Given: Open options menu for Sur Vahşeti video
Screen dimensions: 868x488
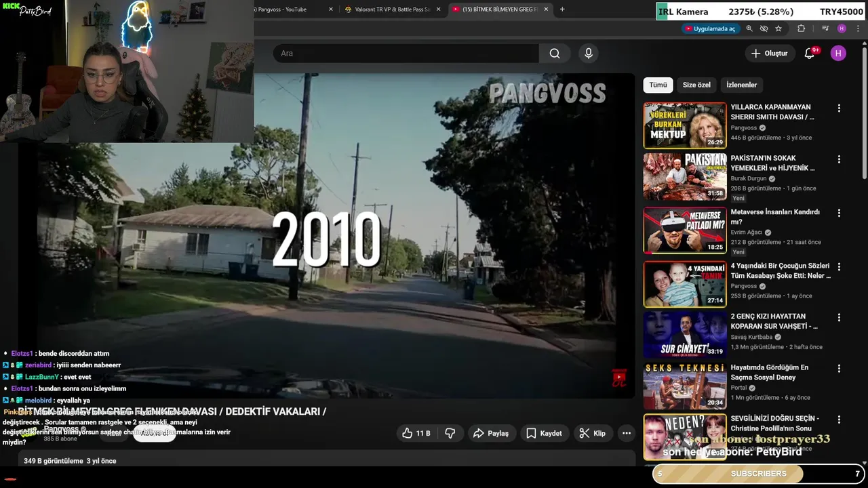Looking at the screenshot, I should (x=839, y=317).
